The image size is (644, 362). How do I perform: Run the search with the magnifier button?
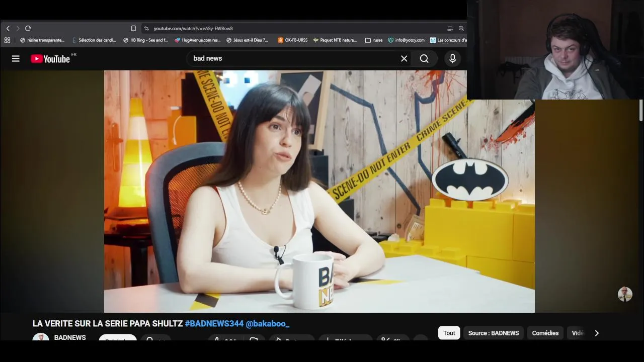coord(424,59)
